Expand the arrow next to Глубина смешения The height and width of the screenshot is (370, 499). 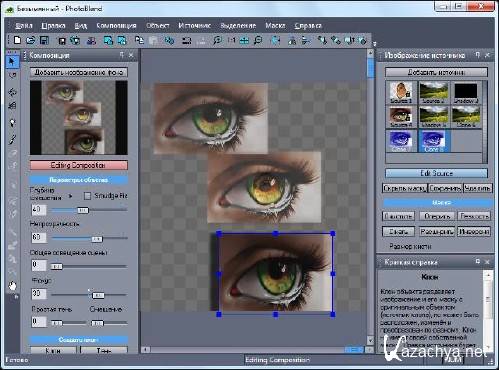point(70,196)
